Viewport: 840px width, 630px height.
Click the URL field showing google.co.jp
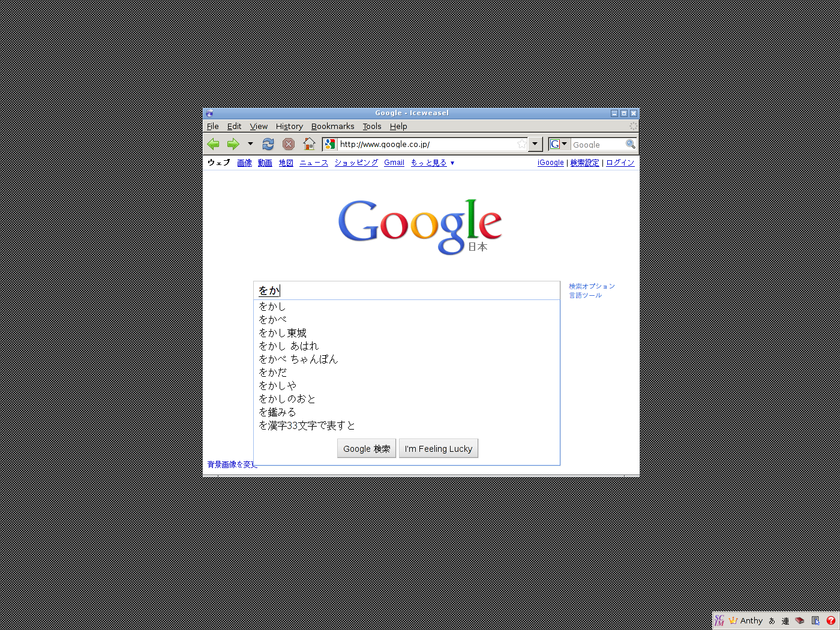427,144
